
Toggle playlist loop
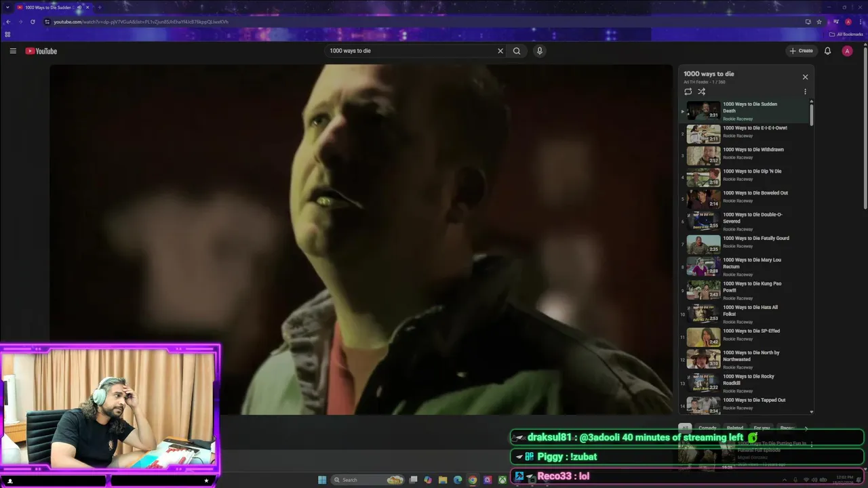coord(688,91)
